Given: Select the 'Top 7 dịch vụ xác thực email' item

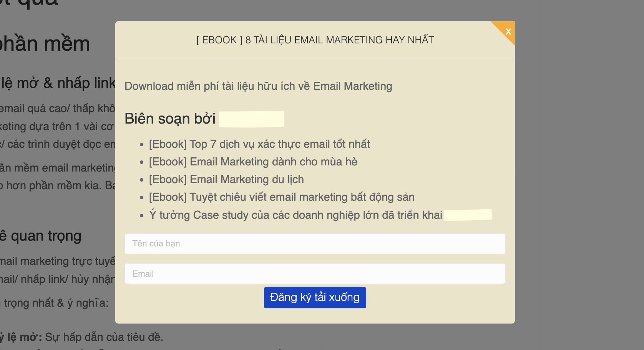Looking at the screenshot, I should pos(259,144).
